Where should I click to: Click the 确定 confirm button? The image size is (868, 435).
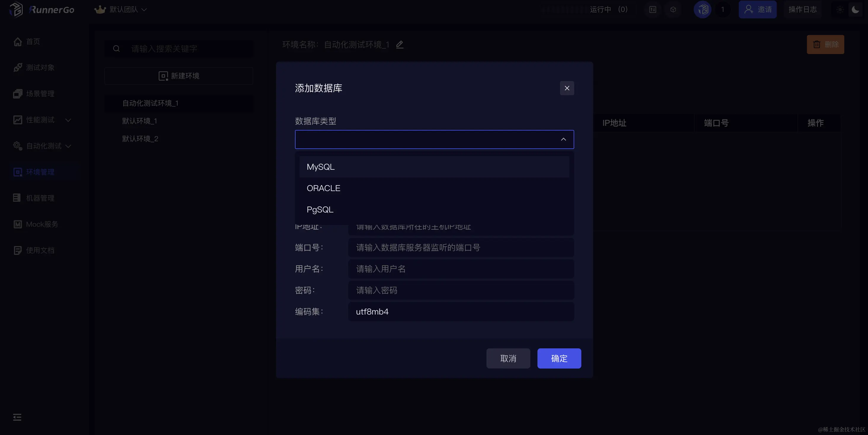coord(559,358)
